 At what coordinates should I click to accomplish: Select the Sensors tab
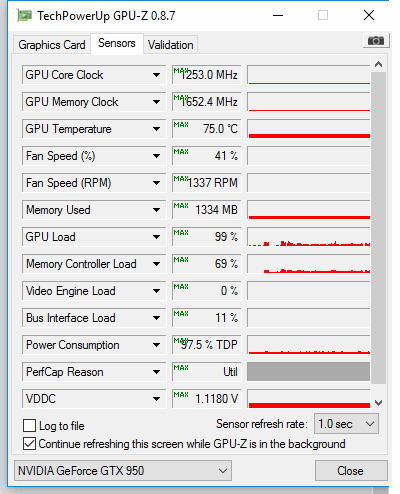click(117, 43)
